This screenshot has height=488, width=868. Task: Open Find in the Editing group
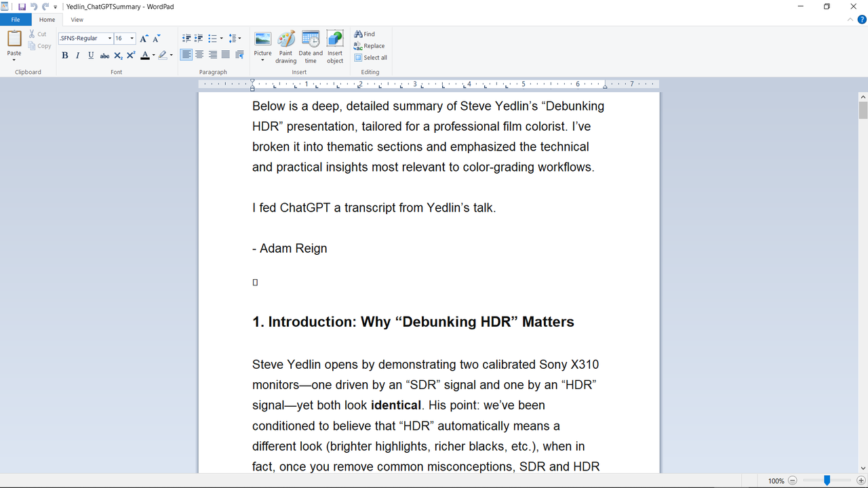point(365,34)
